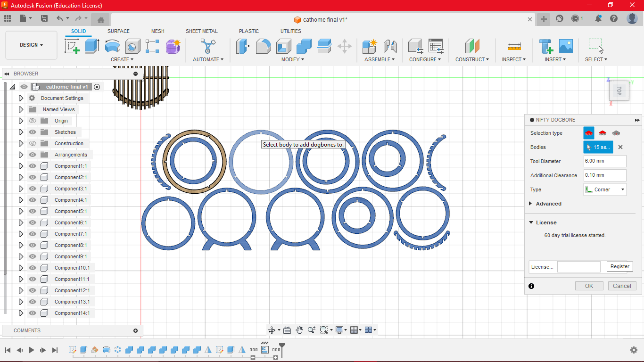The width and height of the screenshot is (644, 362).
Task: Go to the Home tab icon
Action: [x=100, y=19]
